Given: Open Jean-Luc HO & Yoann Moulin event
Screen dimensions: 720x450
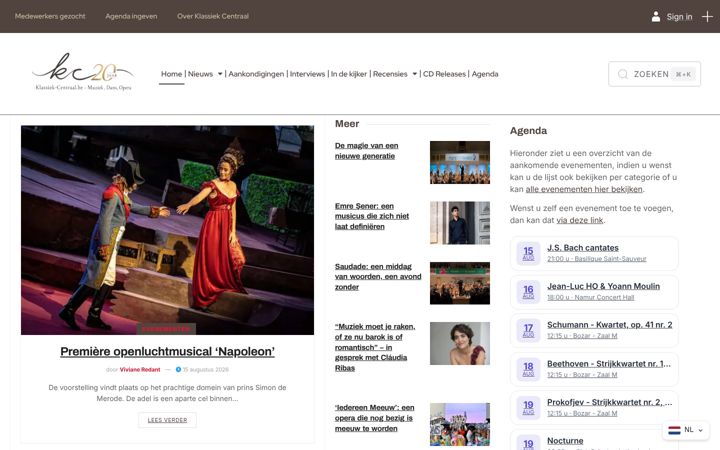Looking at the screenshot, I should point(603,286).
